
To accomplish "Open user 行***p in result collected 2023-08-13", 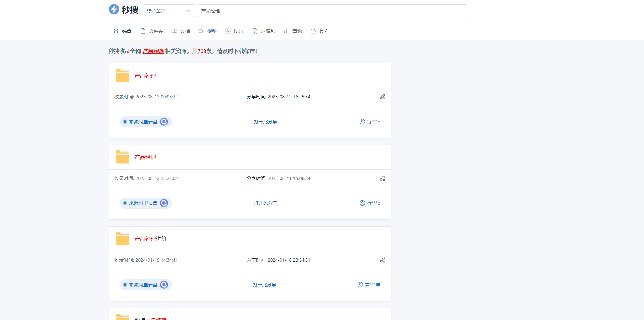I will (370, 122).
